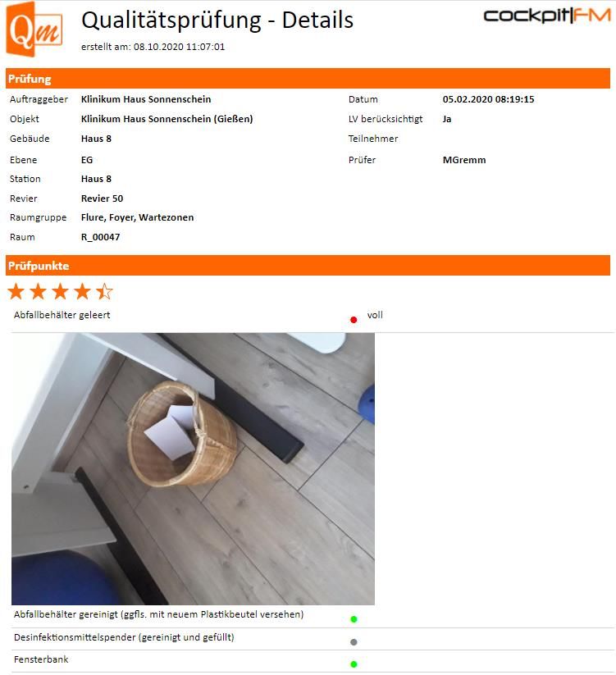This screenshot has height=675, width=616.
Task: Click green status dot for Abfallbehälter gereinigt
Action: point(354,619)
